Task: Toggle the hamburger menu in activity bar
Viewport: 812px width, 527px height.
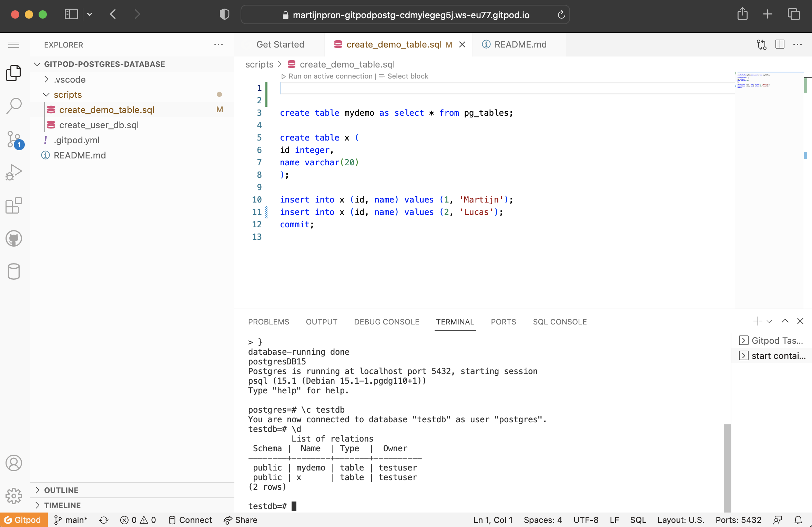Action: click(14, 45)
